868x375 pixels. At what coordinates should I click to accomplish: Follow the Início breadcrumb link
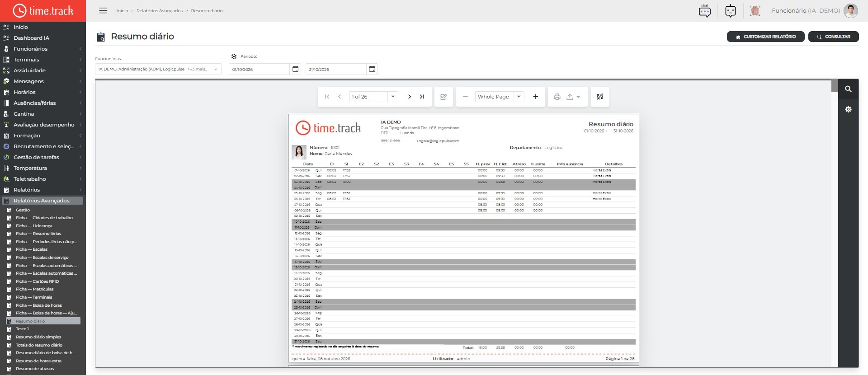point(122,10)
